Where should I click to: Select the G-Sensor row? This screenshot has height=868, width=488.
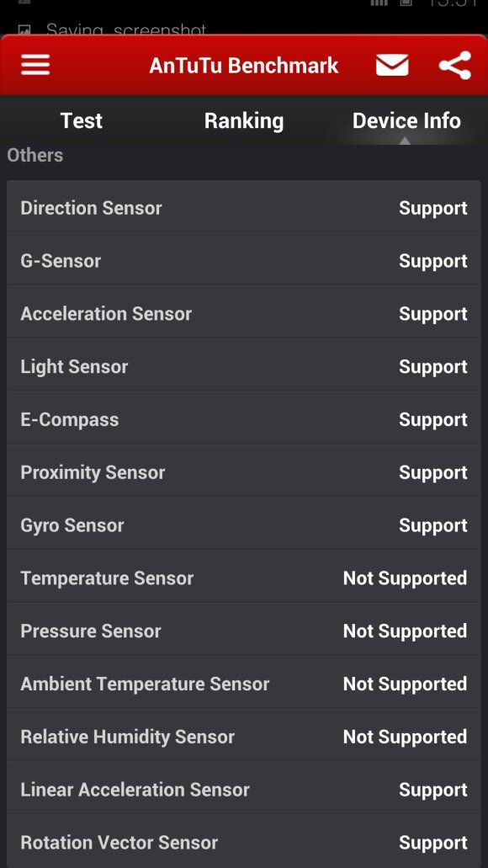pos(244,261)
